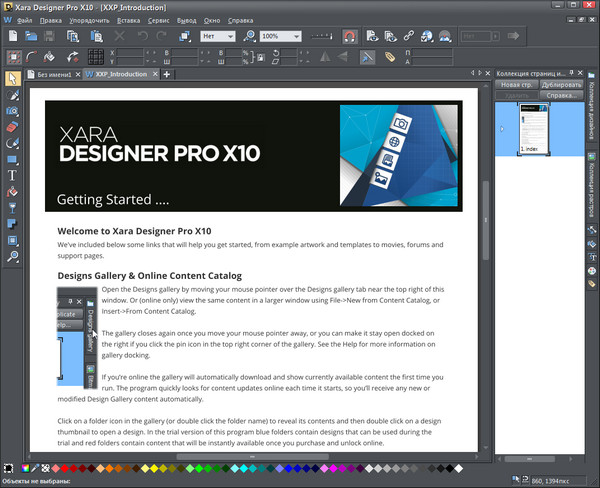Select the Transparency glass tool
600x488 pixels.
(12, 208)
